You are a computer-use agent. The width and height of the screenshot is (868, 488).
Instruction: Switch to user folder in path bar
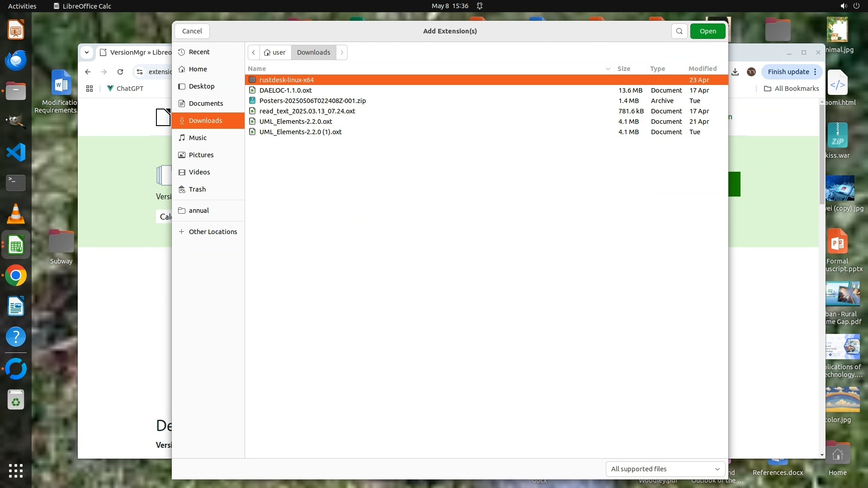click(x=275, y=52)
